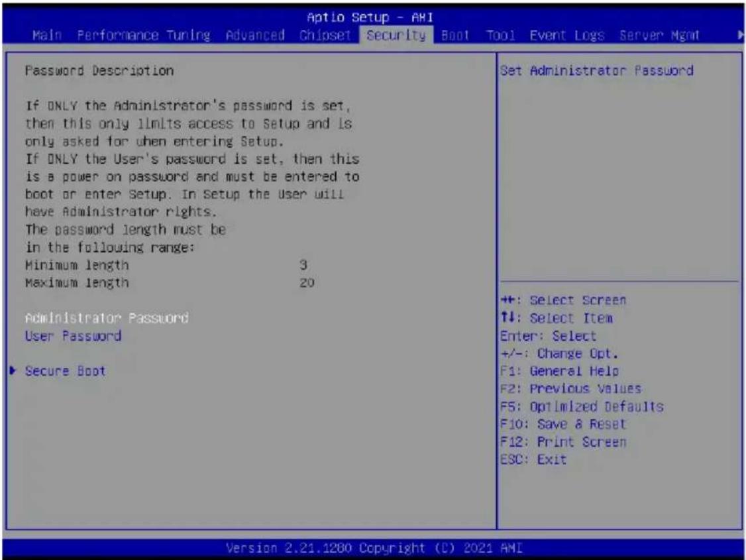
Task: Go to the Chipset tab
Action: tap(325, 35)
